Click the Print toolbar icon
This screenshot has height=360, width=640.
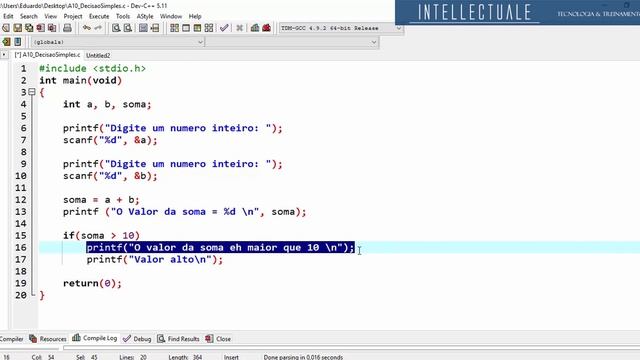coord(67,28)
